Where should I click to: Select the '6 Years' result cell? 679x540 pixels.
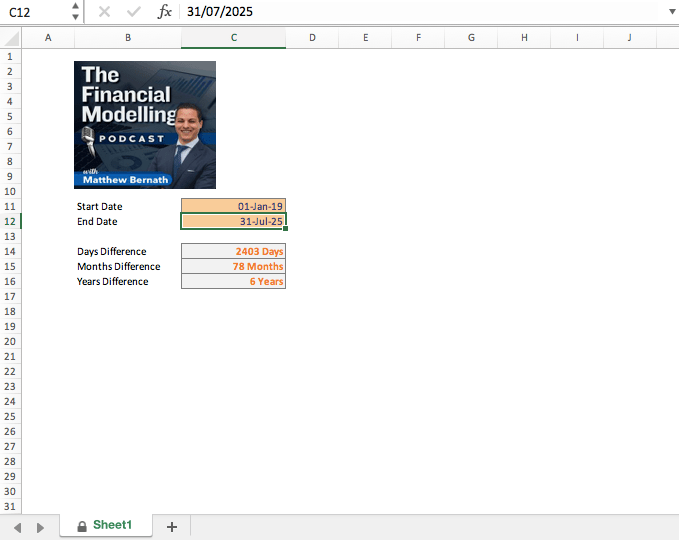[x=233, y=281]
